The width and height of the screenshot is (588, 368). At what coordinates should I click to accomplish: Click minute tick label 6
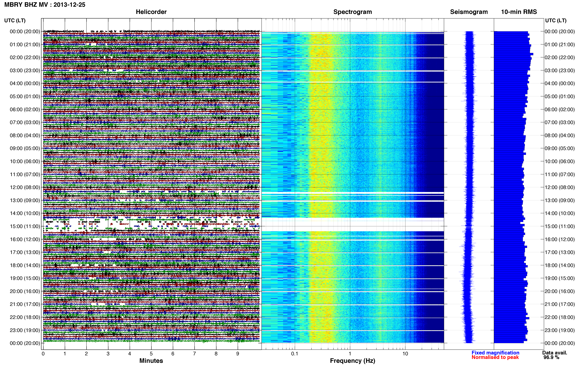point(173,354)
